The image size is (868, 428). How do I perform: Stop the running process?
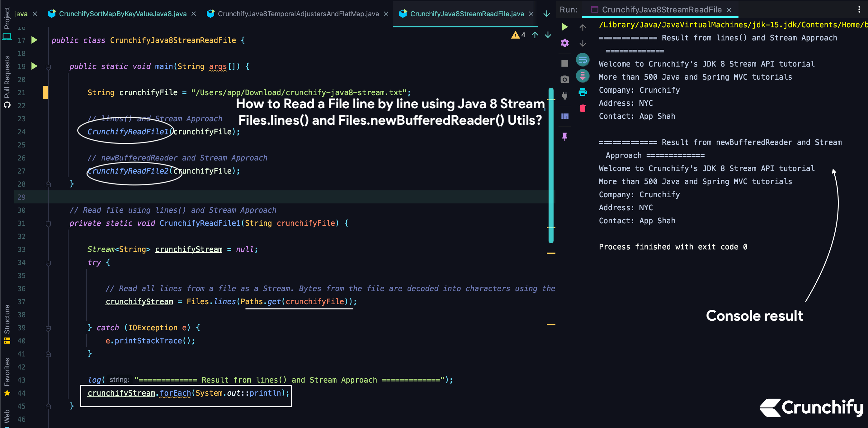tap(565, 63)
